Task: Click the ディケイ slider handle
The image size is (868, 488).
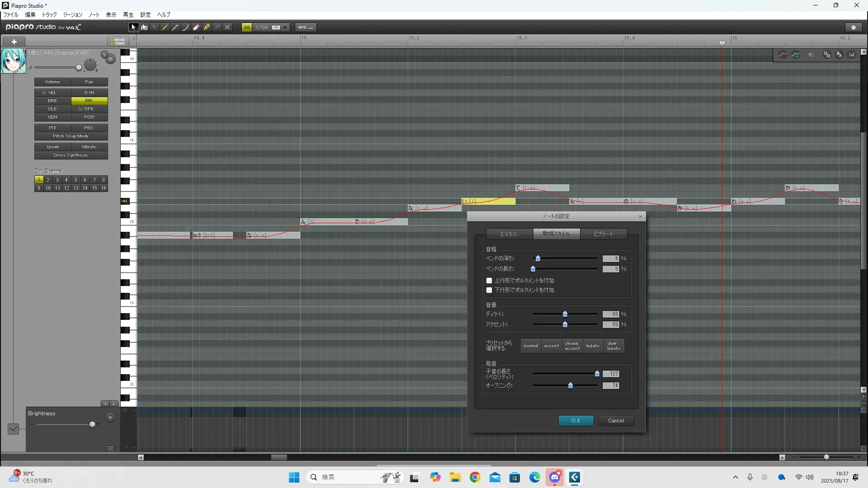Action: pos(565,314)
